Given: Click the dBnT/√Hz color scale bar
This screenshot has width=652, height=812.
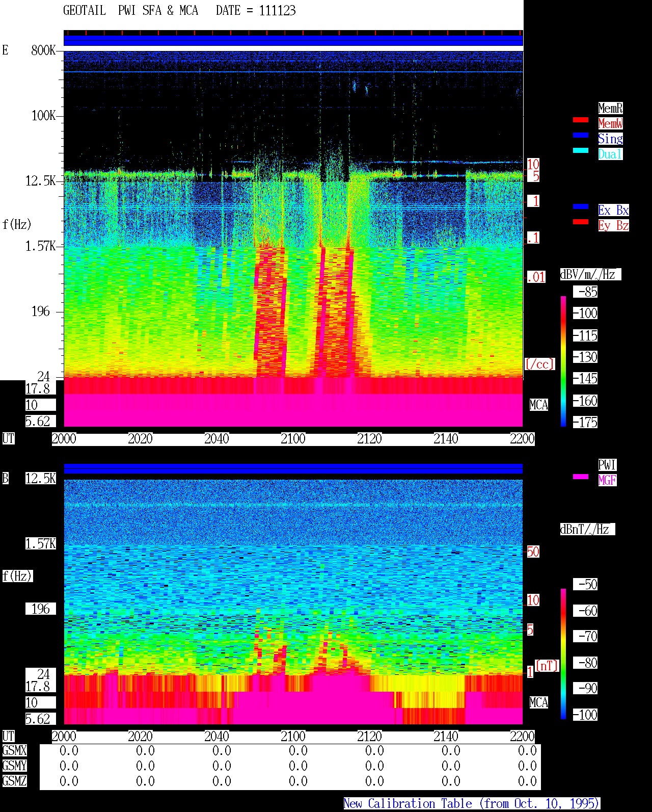Looking at the screenshot, I should (x=563, y=654).
